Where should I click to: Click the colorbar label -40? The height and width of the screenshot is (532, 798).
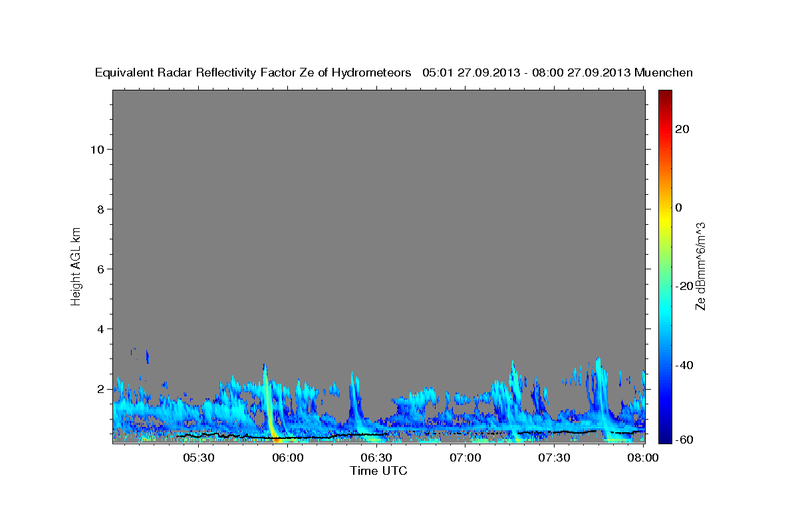pos(684,364)
